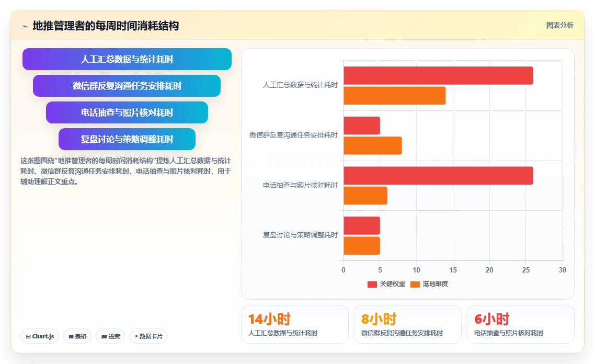Select the 人工汇总数据与统计耗时 pill
The width and height of the screenshot is (595, 364).
[127, 59]
